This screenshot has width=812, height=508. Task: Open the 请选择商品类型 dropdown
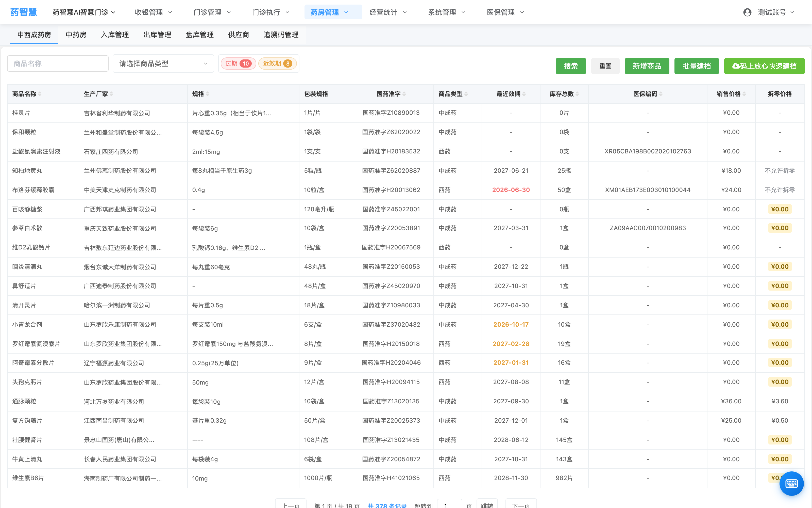pyautogui.click(x=163, y=63)
